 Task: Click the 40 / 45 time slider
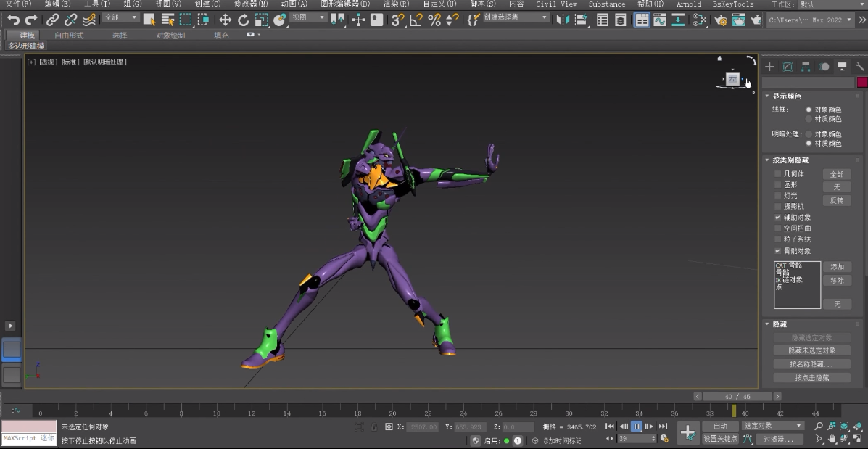(737, 396)
